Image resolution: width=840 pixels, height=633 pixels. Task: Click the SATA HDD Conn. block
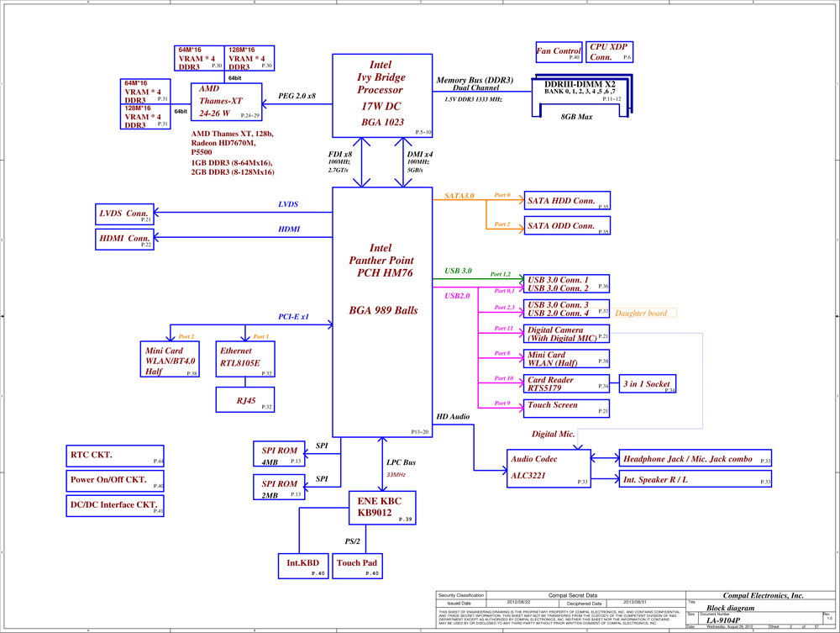pos(567,200)
